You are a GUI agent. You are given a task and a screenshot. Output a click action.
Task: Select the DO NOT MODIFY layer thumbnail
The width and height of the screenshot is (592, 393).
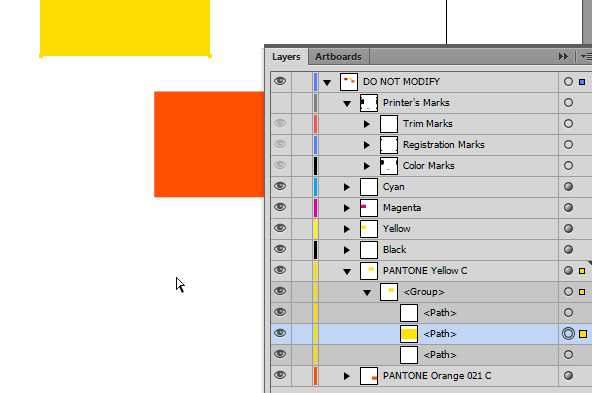coord(348,82)
